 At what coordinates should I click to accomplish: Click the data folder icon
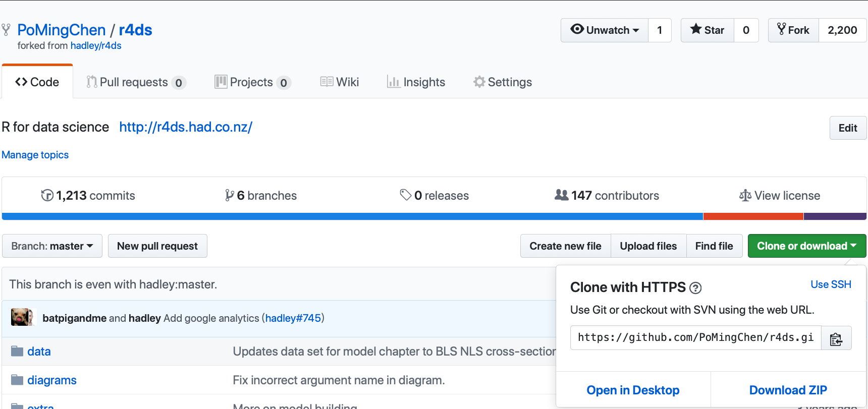(17, 351)
